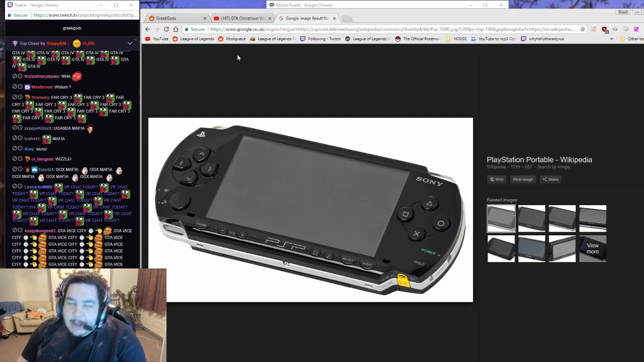The image size is (644, 362).
Task: Select the third related image in bottom row
Action: [562, 248]
